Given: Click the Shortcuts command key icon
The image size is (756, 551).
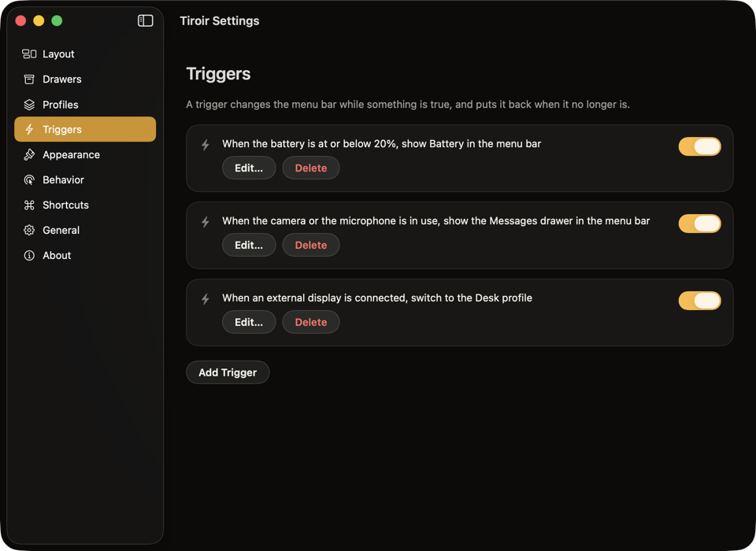Looking at the screenshot, I should pos(29,205).
